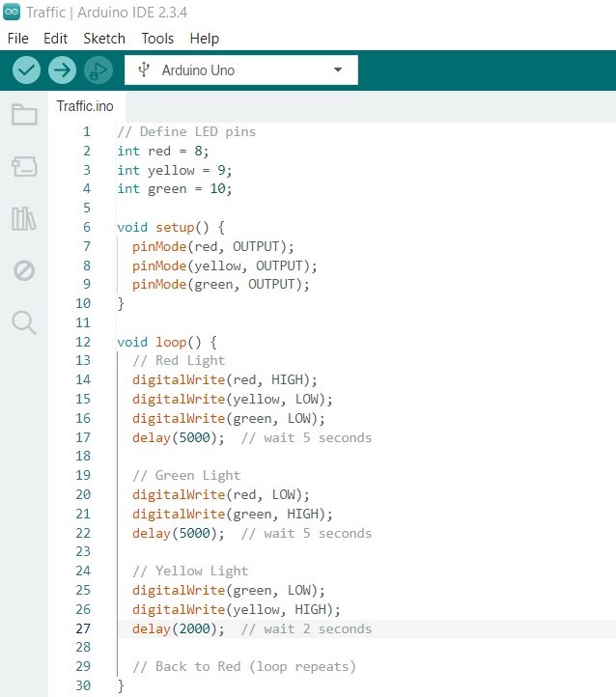Click the line 'int yellow = 9;'
Image resolution: width=616 pixels, height=697 pixels.
tap(174, 170)
